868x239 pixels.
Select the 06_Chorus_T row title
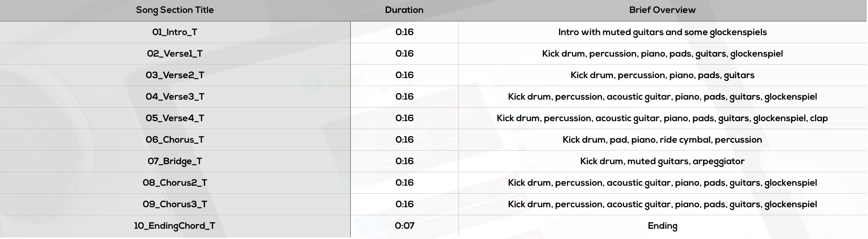[175, 140]
